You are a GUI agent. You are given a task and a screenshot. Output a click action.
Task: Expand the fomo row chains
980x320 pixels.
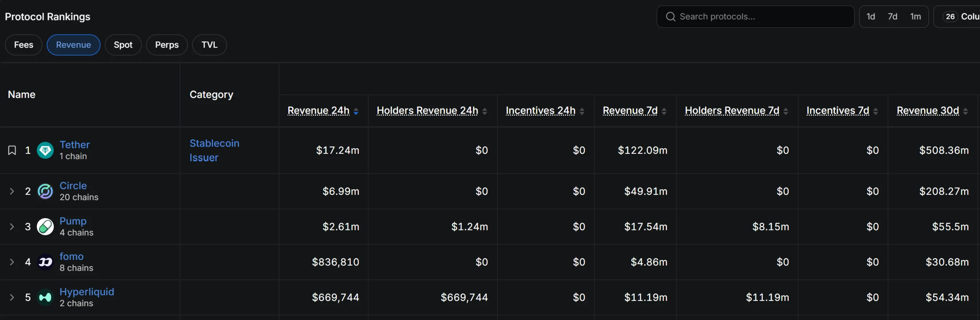click(12, 262)
